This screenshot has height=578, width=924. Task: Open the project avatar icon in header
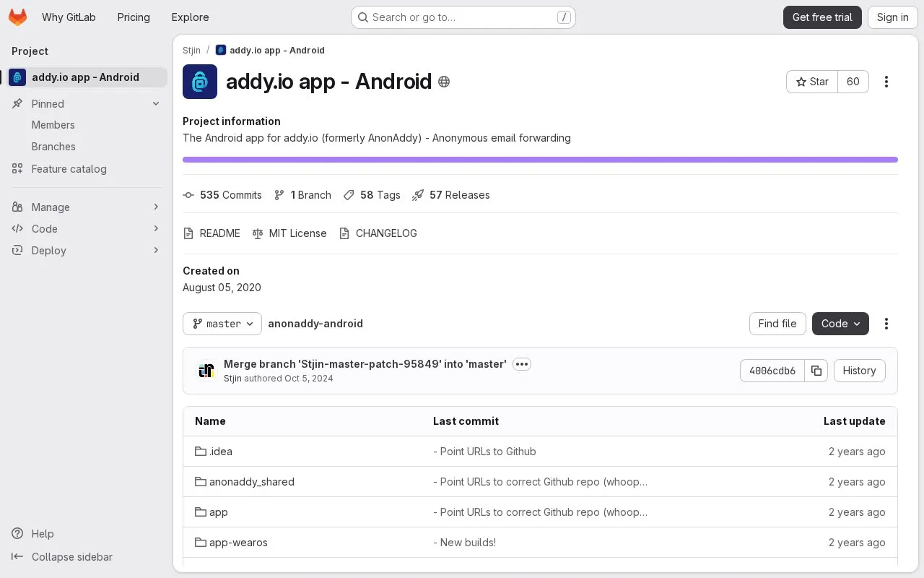[x=200, y=82]
